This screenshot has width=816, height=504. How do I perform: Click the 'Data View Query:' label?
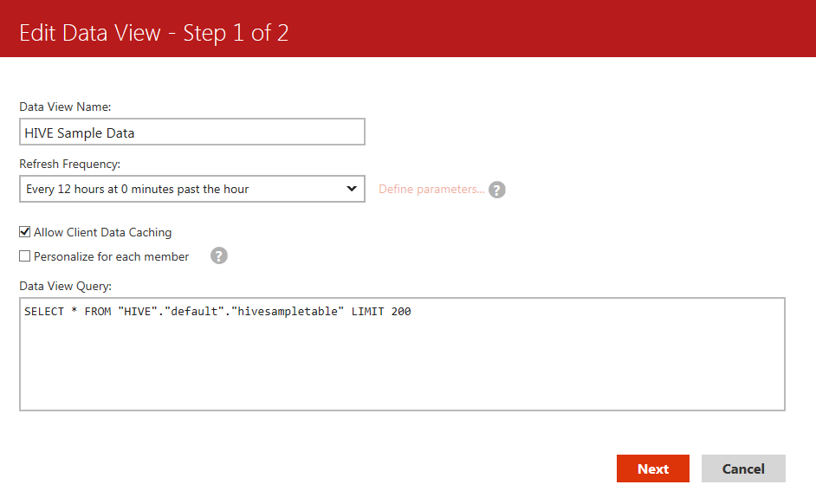point(66,286)
